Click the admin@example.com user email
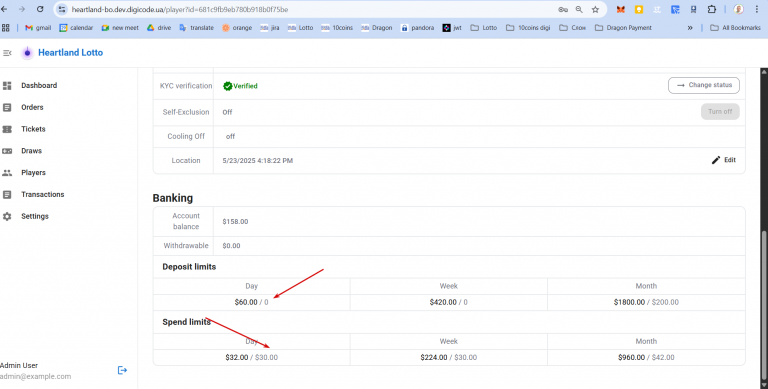Screen dimensions: 768x389 click(35, 377)
